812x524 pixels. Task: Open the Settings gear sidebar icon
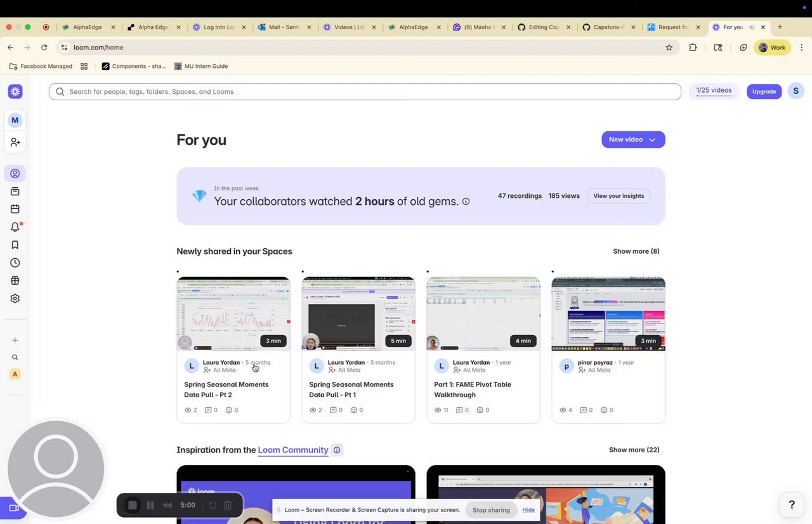click(x=15, y=298)
